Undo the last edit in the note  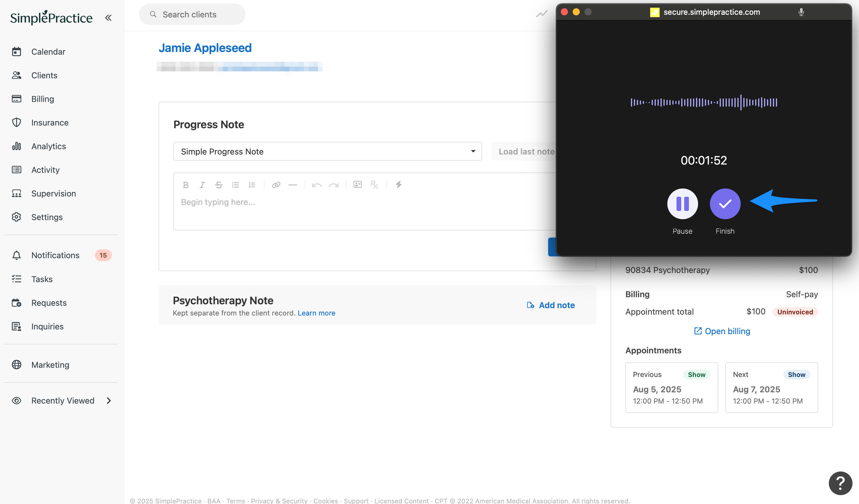coord(317,185)
